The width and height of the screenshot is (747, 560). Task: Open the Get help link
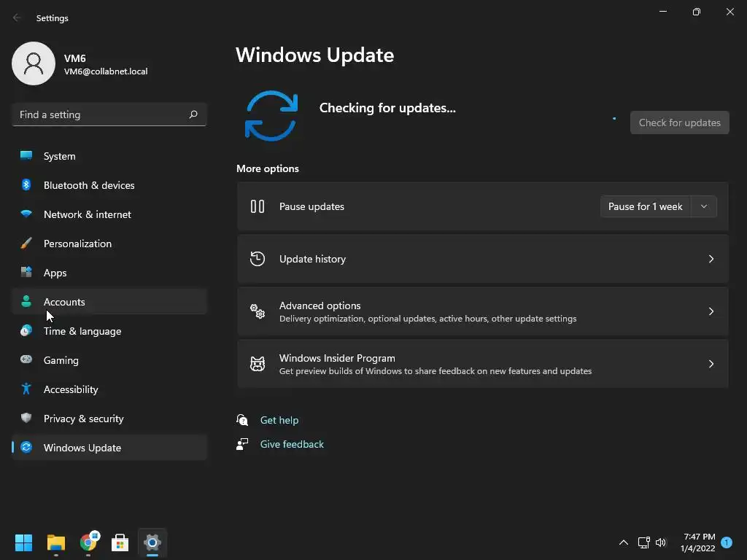point(279,419)
